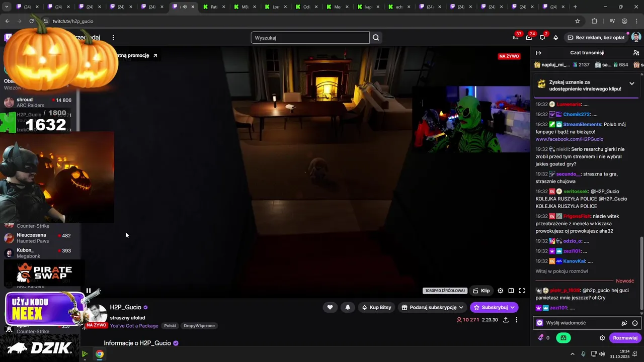Image resolution: width=644 pixels, height=362 pixels.
Task: Focus the Wyszukaj search field
Action: click(310, 38)
